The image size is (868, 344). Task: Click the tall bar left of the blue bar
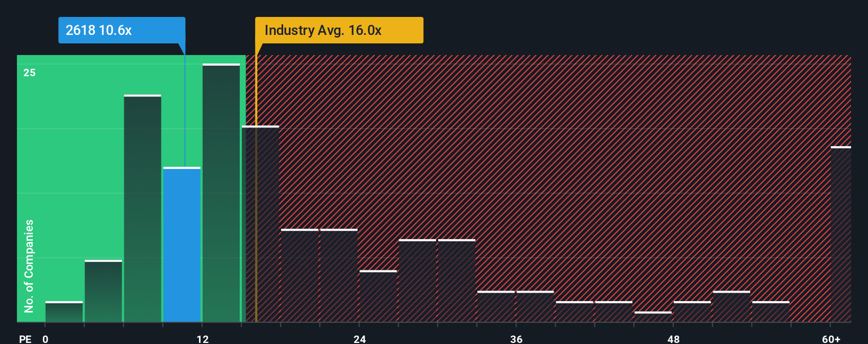[x=143, y=209]
